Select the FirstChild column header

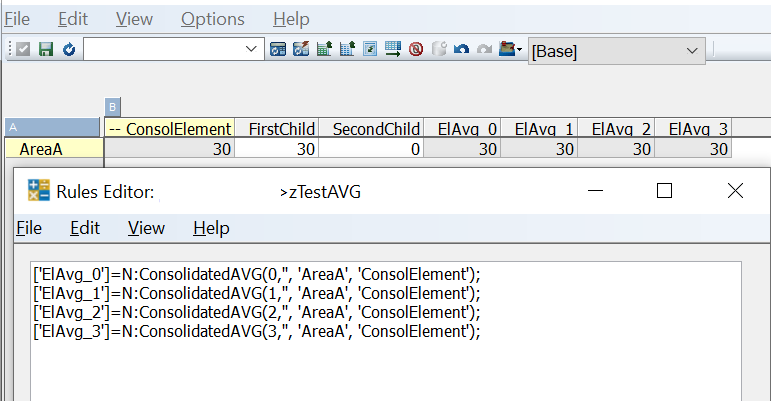[277, 128]
